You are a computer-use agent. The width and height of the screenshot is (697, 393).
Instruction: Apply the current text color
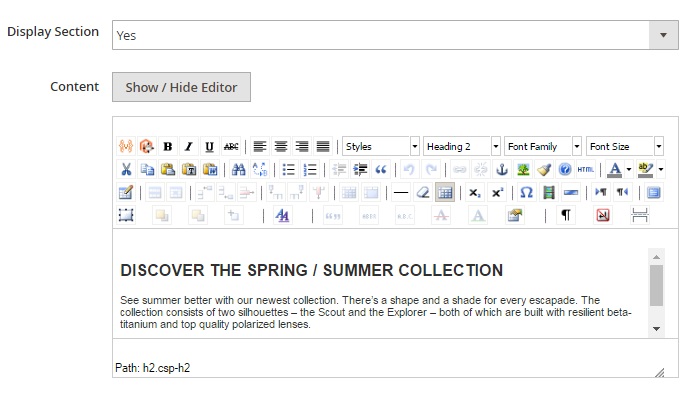coord(615,169)
